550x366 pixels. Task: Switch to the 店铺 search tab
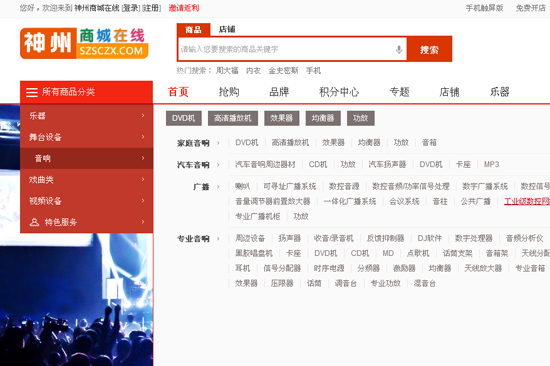coord(227,29)
